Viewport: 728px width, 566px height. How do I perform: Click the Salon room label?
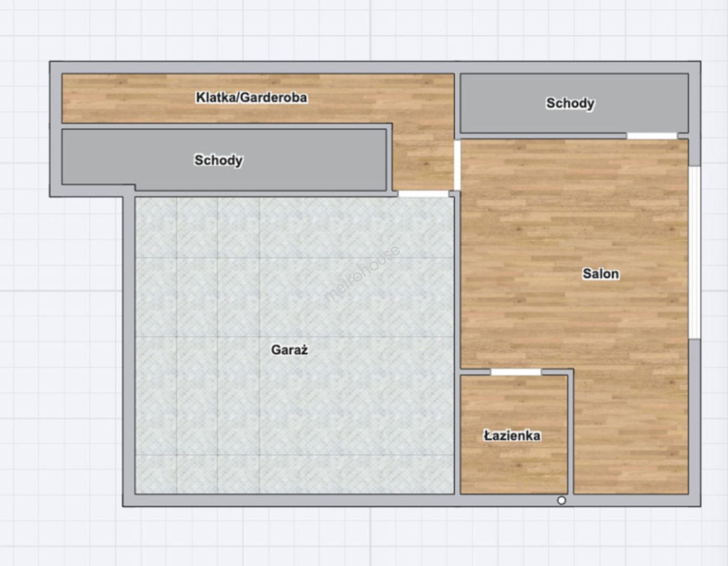[601, 274]
